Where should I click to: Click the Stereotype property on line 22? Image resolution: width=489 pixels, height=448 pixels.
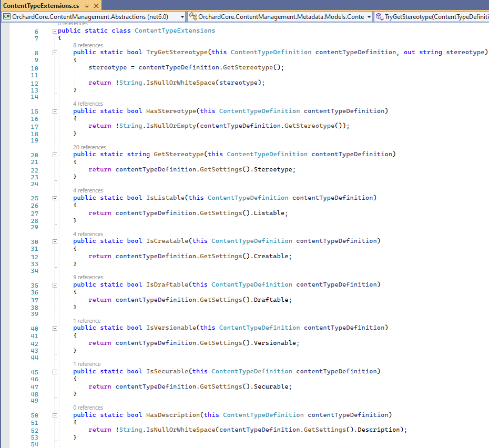(273, 169)
